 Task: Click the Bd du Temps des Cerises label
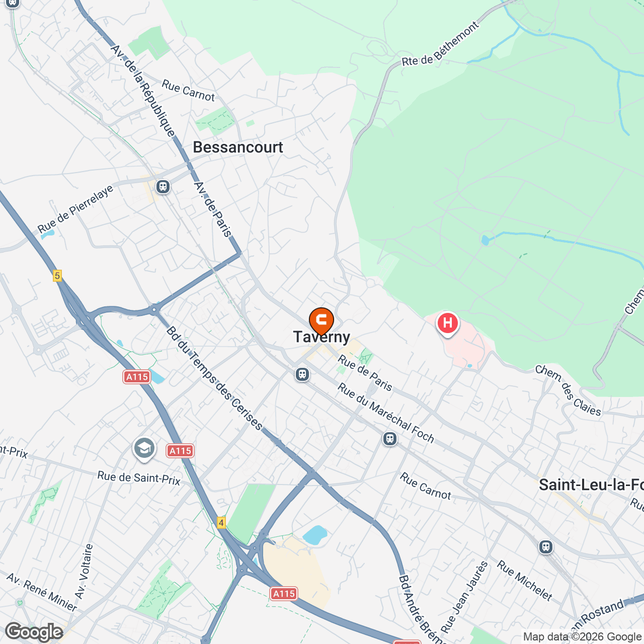coord(215,378)
